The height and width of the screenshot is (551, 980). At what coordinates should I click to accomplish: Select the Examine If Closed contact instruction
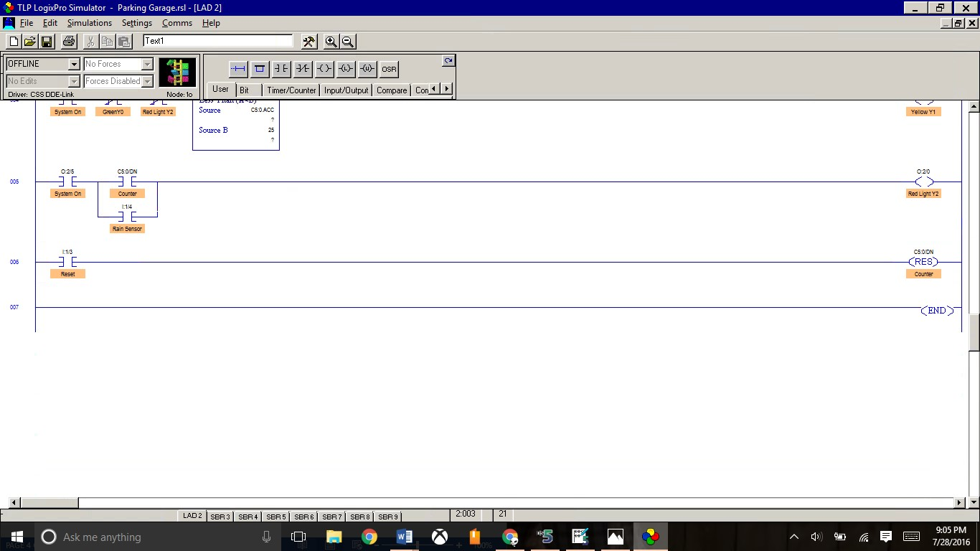(282, 69)
